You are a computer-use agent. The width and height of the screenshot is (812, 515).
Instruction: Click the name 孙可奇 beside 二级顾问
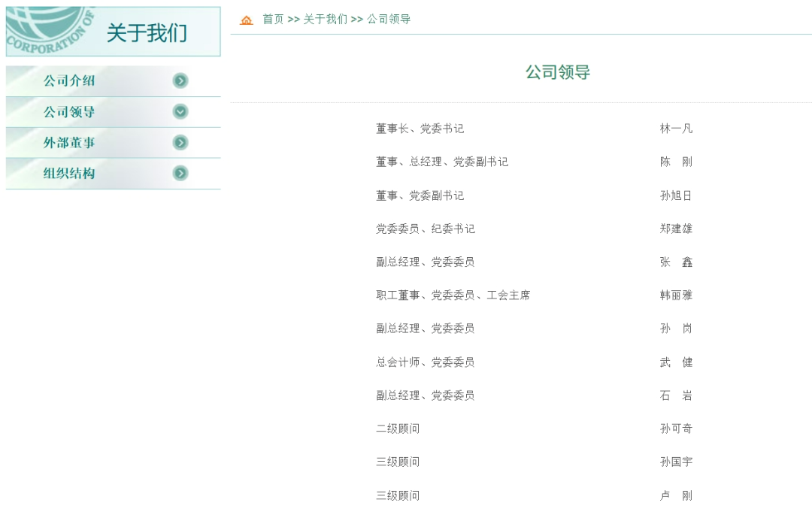pos(676,429)
